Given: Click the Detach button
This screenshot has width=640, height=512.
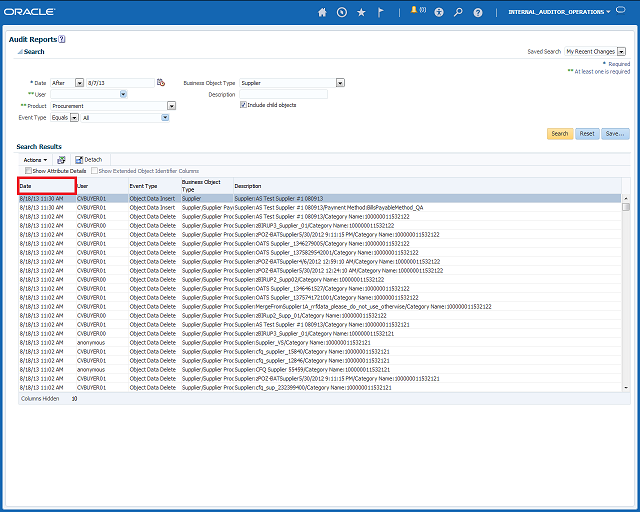Looking at the screenshot, I should 89,160.
